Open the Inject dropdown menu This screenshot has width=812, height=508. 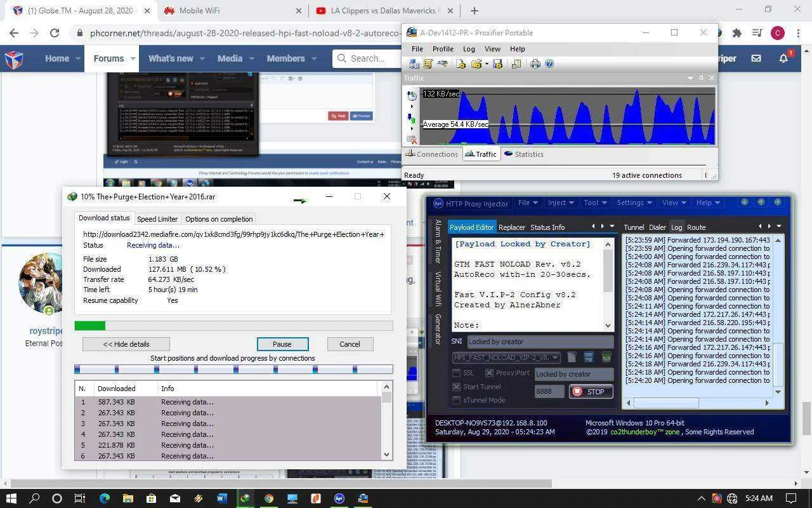pyautogui.click(x=560, y=203)
